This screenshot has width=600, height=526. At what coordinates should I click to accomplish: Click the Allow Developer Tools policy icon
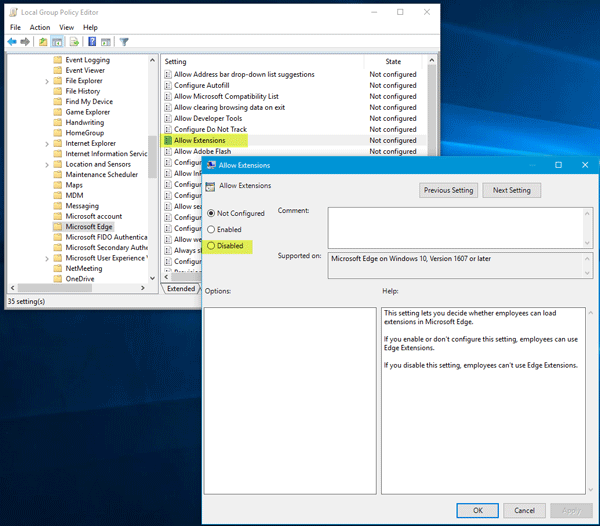(167, 118)
